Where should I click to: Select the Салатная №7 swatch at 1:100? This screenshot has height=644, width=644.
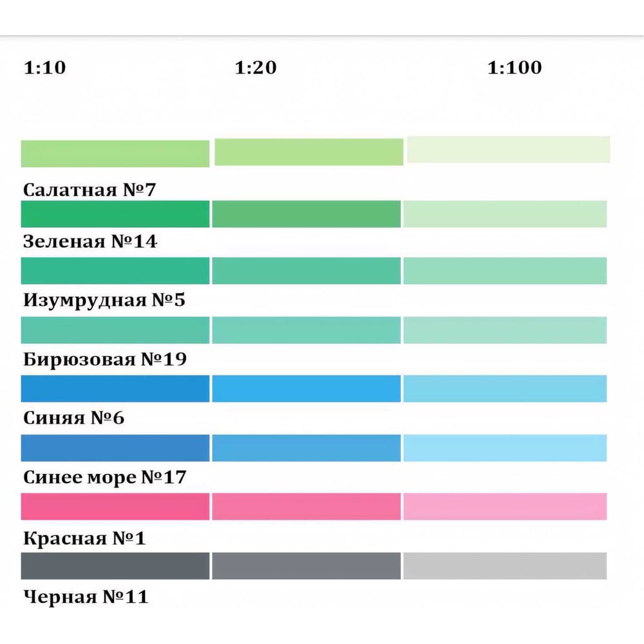coord(508,149)
